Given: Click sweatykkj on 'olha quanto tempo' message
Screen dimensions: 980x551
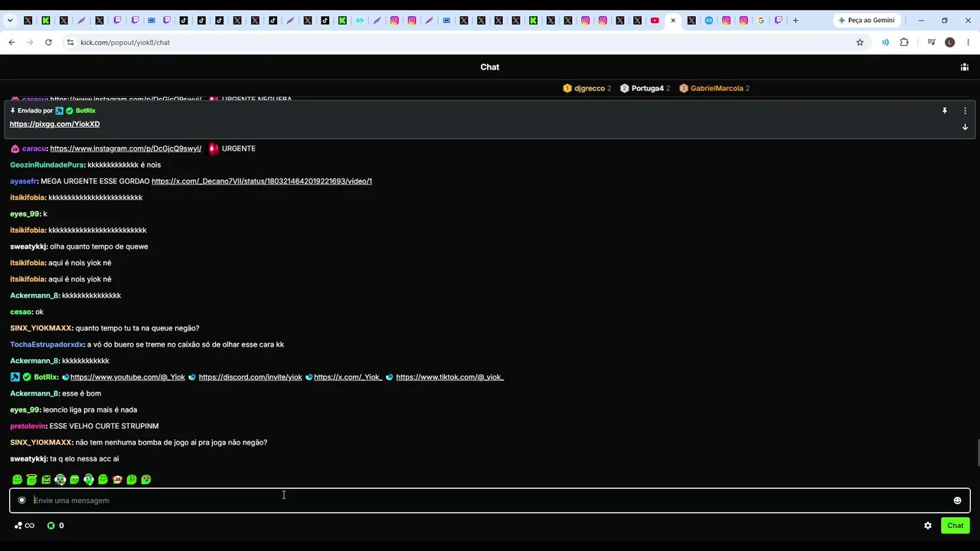Looking at the screenshot, I should tap(28, 246).
